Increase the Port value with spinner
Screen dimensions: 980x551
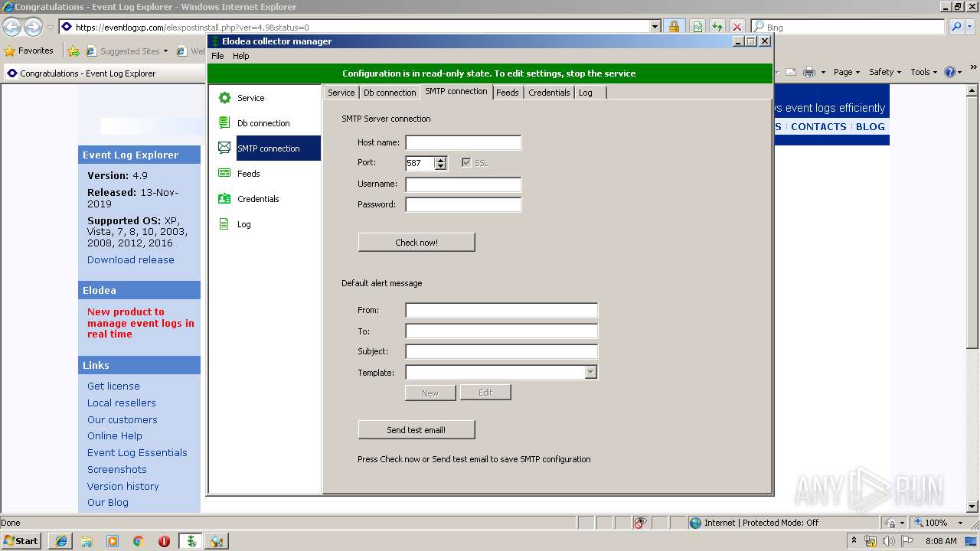[440, 160]
